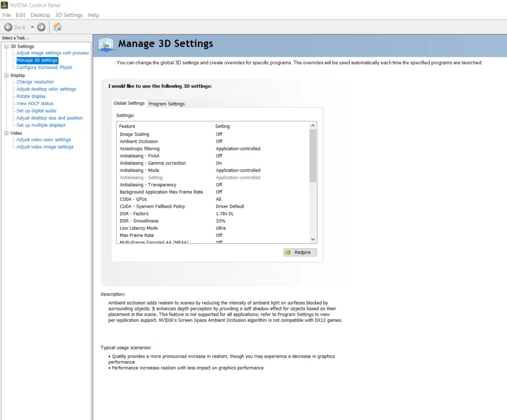The width and height of the screenshot is (507, 420).
Task: Collapse the 3D Settings tree node
Action: (6, 46)
